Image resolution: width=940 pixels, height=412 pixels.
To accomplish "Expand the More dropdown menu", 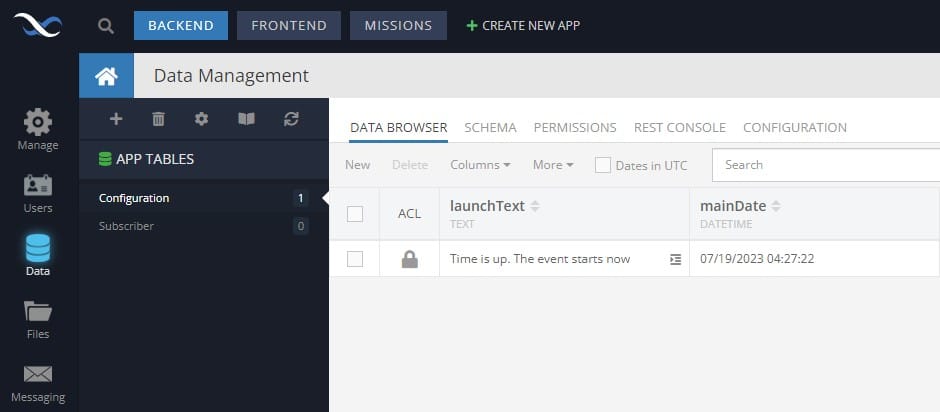I will [553, 164].
